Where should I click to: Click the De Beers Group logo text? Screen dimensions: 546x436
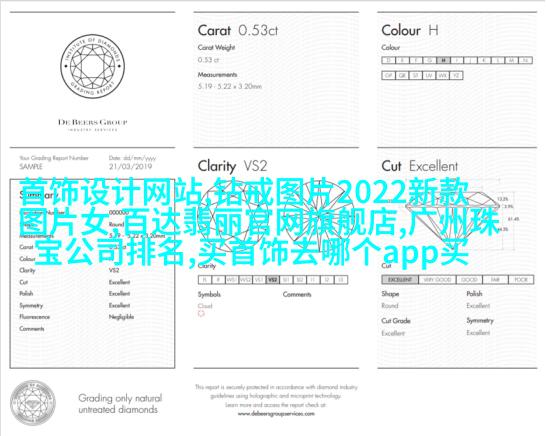(x=93, y=122)
